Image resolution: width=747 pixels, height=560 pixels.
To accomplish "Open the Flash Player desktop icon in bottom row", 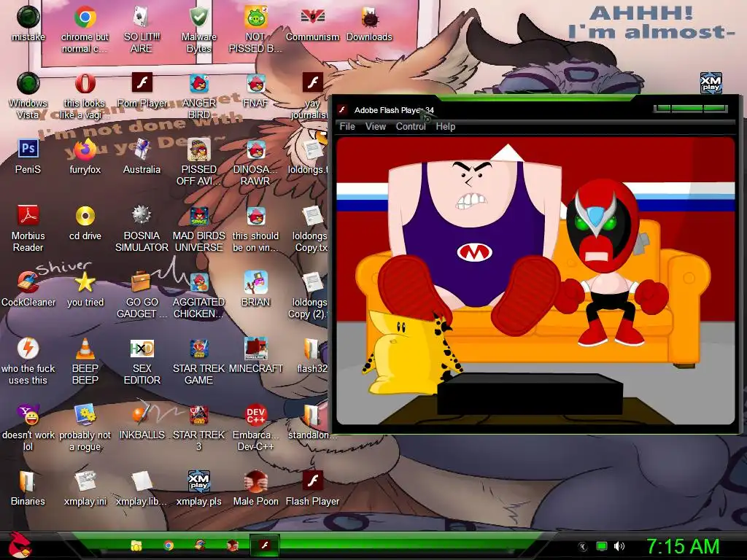I will tap(312, 488).
